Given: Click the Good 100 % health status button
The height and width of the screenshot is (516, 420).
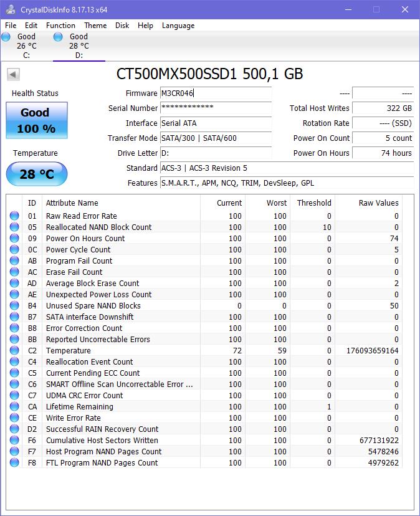Looking at the screenshot, I should [x=37, y=120].
